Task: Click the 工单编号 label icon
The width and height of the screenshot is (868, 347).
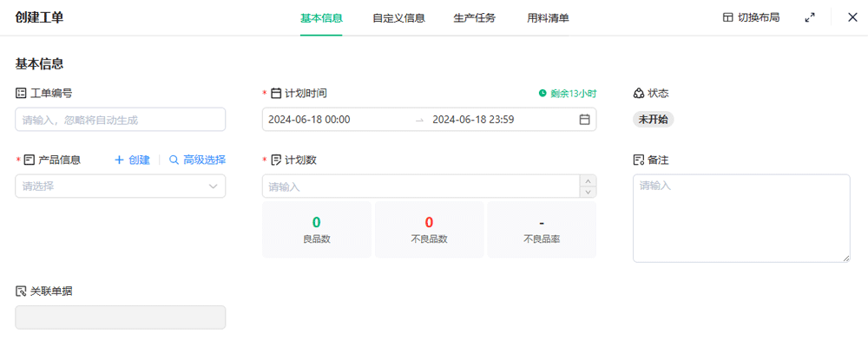Action: coord(21,93)
